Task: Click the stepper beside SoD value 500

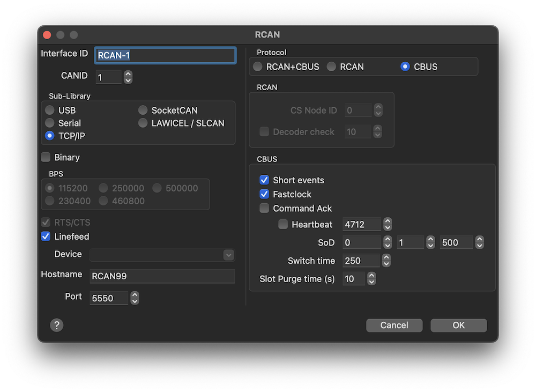Action: pos(480,242)
